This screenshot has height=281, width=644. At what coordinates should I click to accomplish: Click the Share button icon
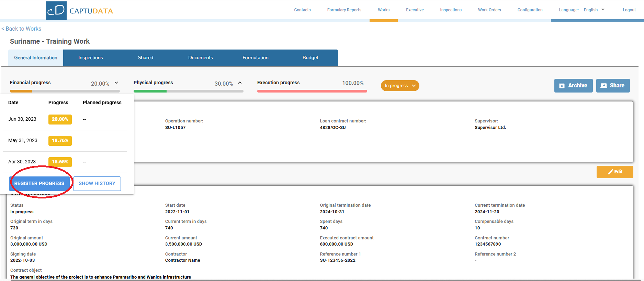603,86
